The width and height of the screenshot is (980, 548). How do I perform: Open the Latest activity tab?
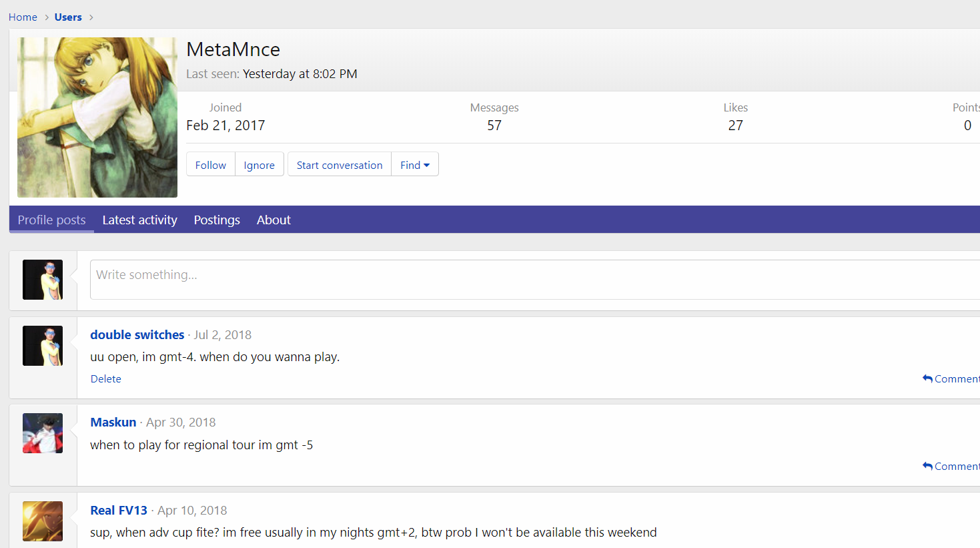coord(139,220)
